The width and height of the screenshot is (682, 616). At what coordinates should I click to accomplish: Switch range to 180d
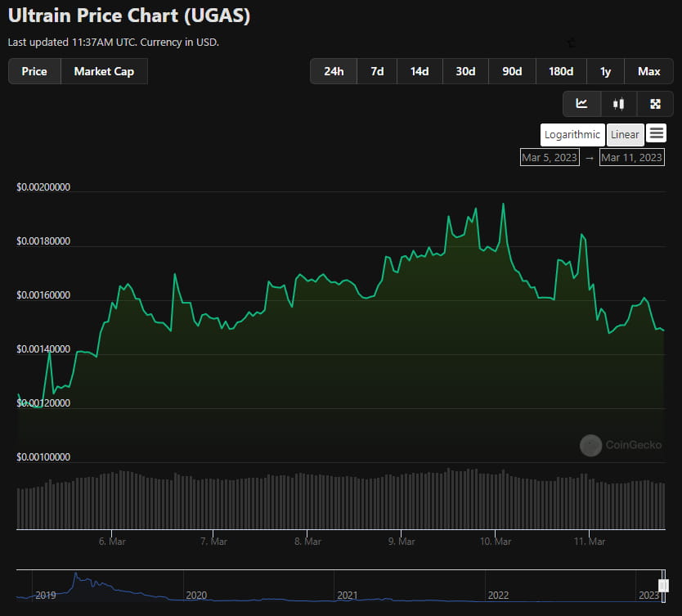coord(561,71)
